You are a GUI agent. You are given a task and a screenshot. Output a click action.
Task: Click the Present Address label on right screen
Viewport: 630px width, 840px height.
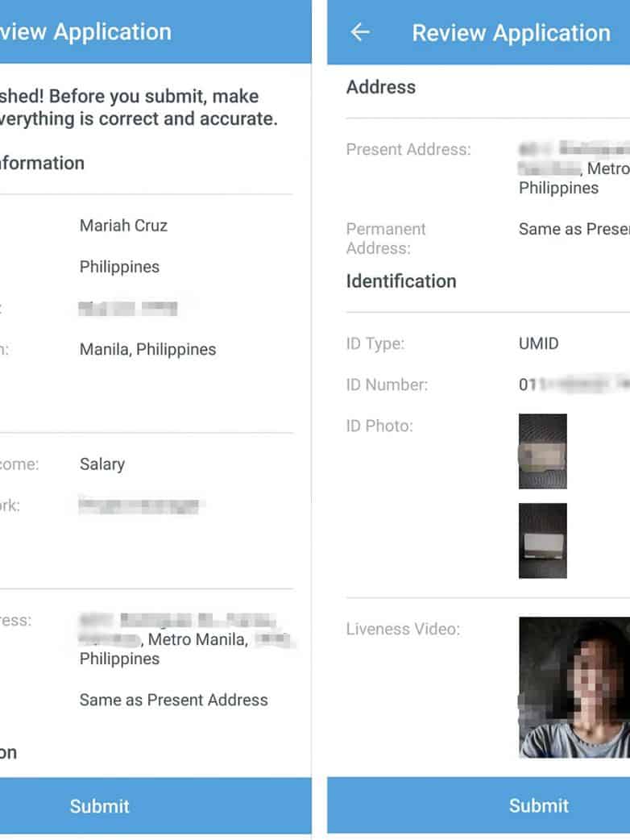coord(408,149)
